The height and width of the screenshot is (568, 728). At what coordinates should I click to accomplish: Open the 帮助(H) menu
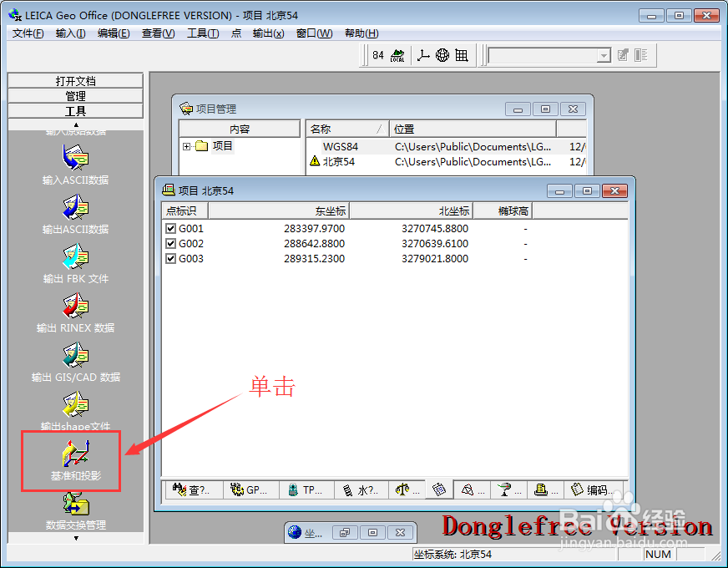point(361,33)
